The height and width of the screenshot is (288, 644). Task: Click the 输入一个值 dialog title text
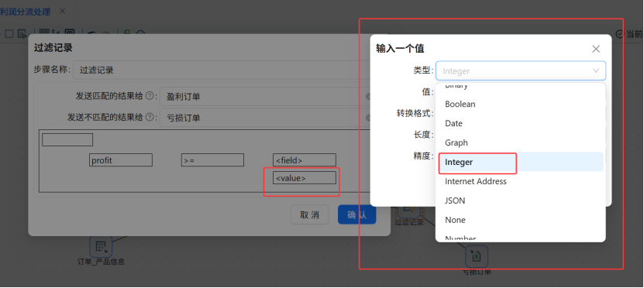click(401, 49)
